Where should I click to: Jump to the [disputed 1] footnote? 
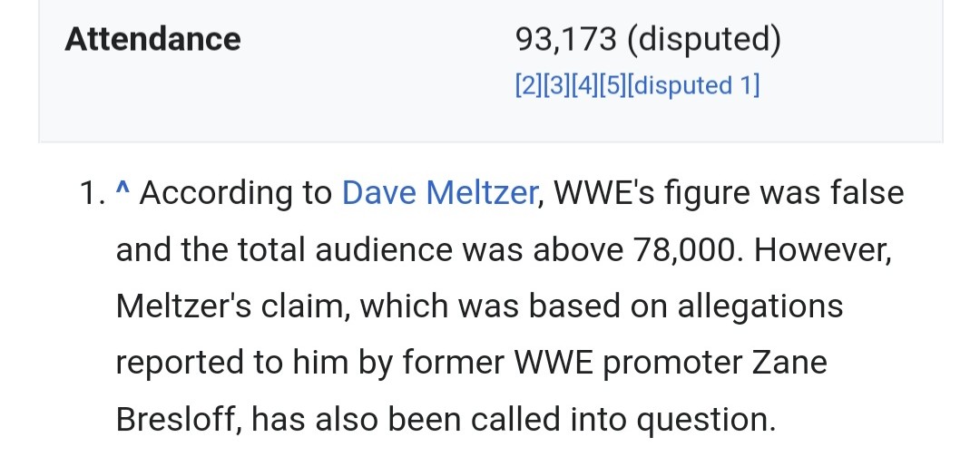tap(693, 85)
